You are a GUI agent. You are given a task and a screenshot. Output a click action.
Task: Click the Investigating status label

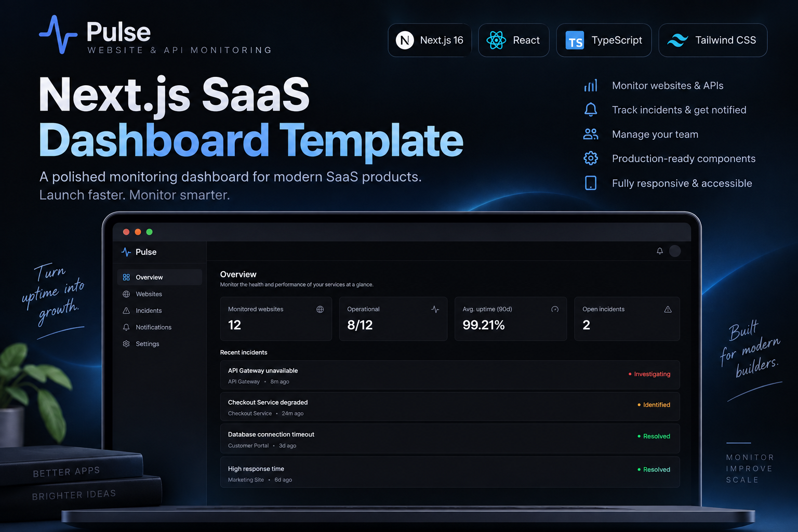649,374
